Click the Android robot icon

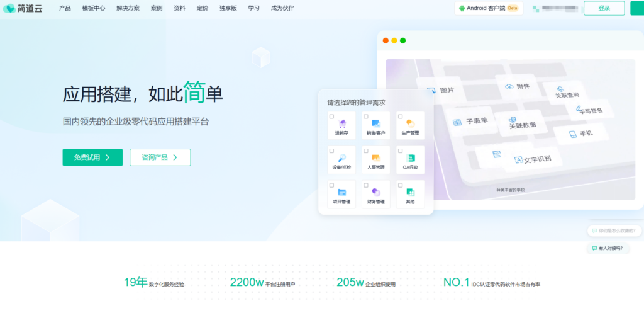[x=462, y=8]
